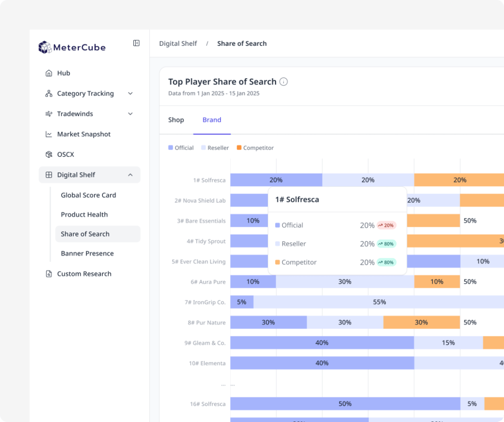Click the MeterCube cube logo
This screenshot has height=422, width=504.
tap(45, 47)
